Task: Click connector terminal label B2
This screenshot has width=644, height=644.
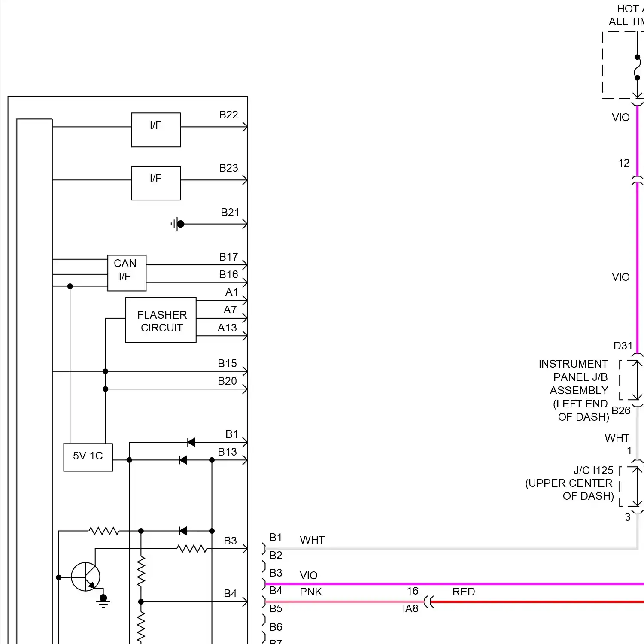Action: (276, 555)
